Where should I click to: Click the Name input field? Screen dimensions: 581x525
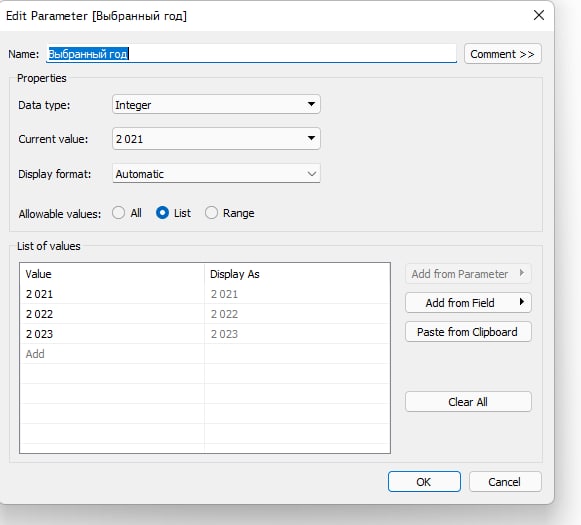click(251, 54)
